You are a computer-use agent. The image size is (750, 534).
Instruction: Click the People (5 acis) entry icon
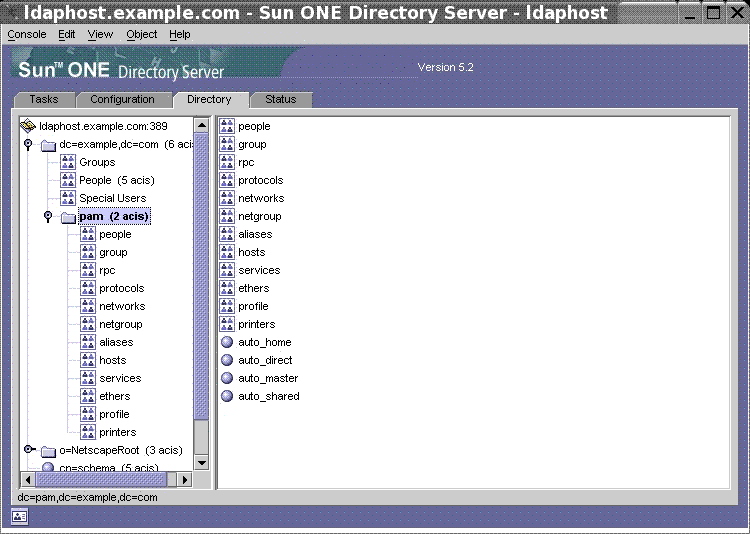[x=68, y=180]
